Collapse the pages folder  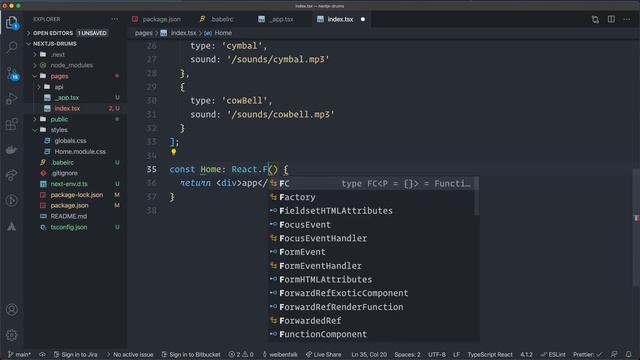(x=59, y=76)
